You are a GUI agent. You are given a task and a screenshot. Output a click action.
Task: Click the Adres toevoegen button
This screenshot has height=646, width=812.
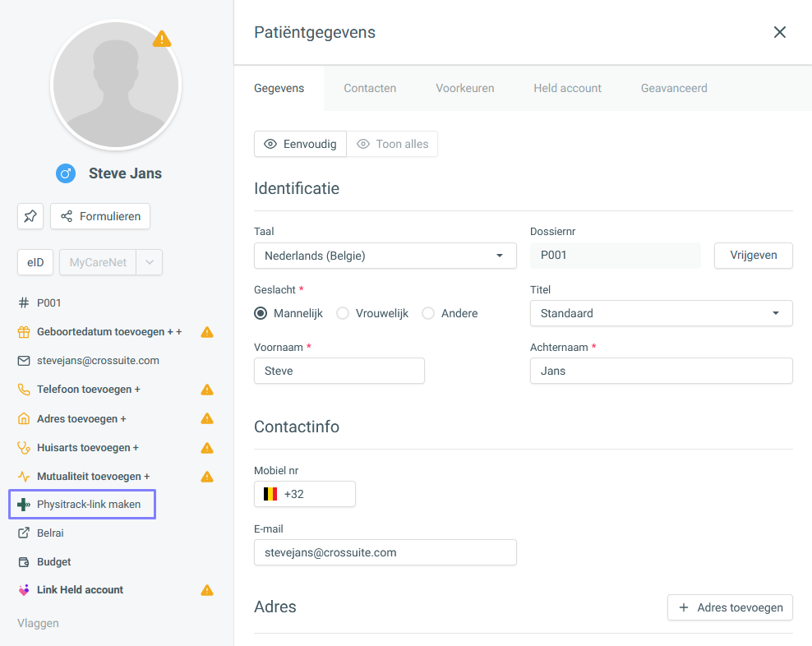[730, 608]
